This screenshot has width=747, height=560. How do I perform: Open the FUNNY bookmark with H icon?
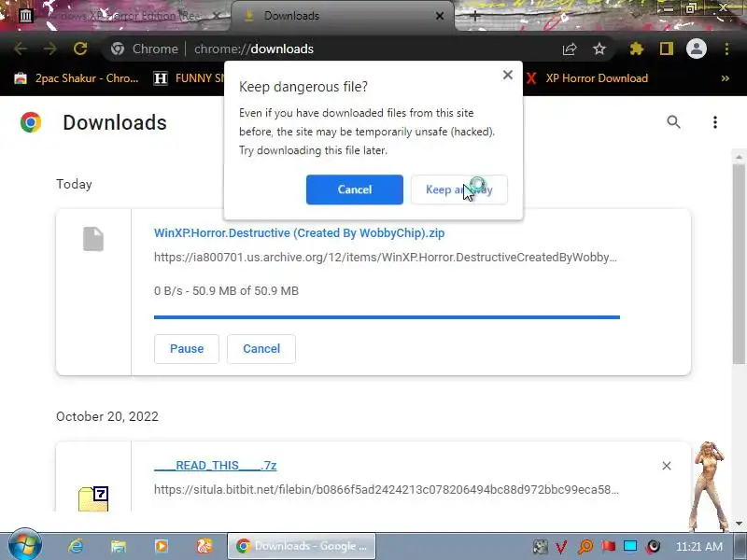[x=190, y=78]
